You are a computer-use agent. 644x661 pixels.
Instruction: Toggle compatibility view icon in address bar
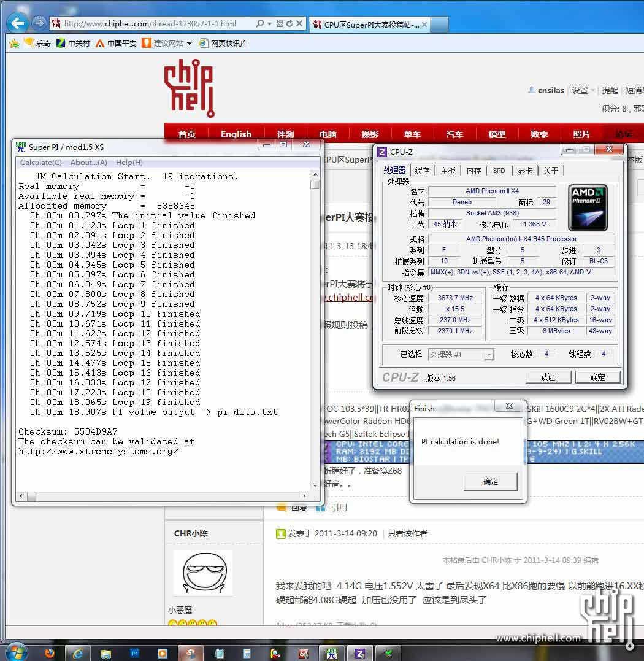click(x=280, y=23)
